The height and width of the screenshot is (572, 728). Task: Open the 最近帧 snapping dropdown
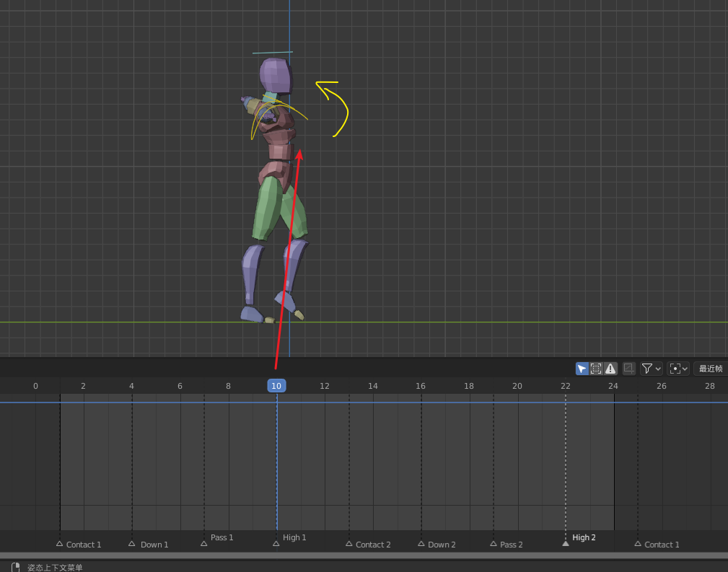pyautogui.click(x=710, y=369)
